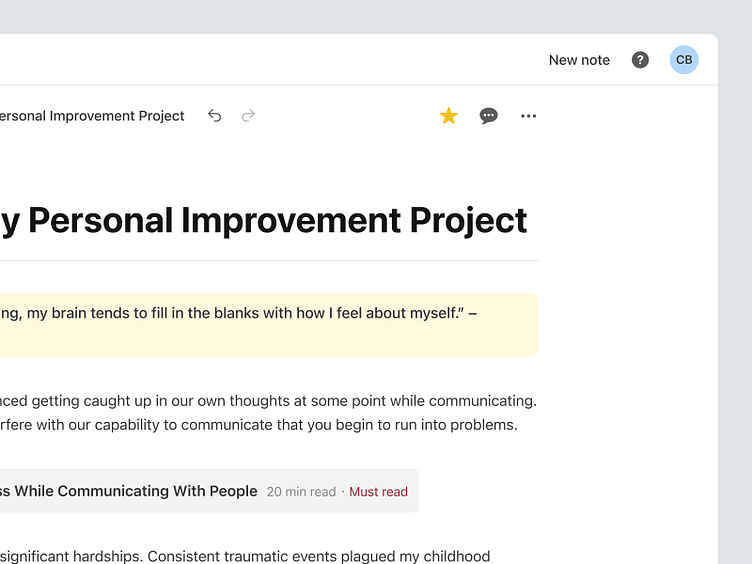This screenshot has height=564, width=752.
Task: Toggle the yellow star favorite
Action: click(449, 116)
